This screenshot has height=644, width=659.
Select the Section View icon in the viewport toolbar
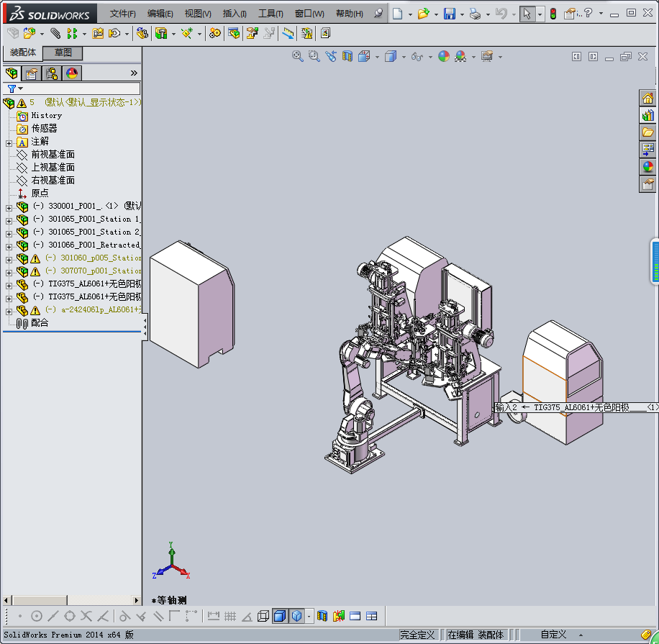pos(347,56)
